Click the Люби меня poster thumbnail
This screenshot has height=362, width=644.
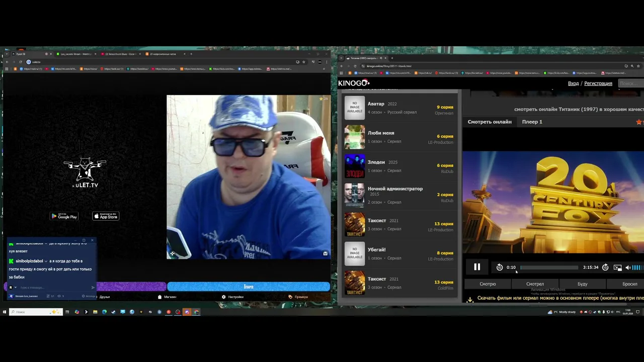point(355,137)
